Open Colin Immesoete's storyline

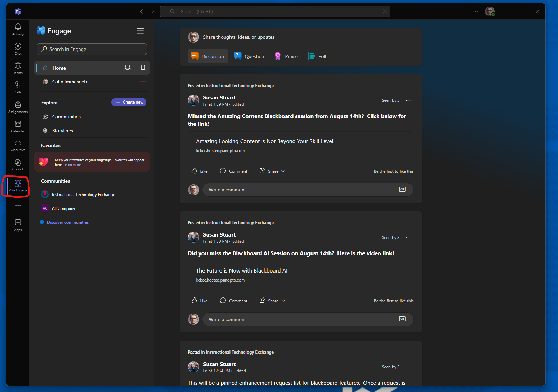pyautogui.click(x=70, y=82)
